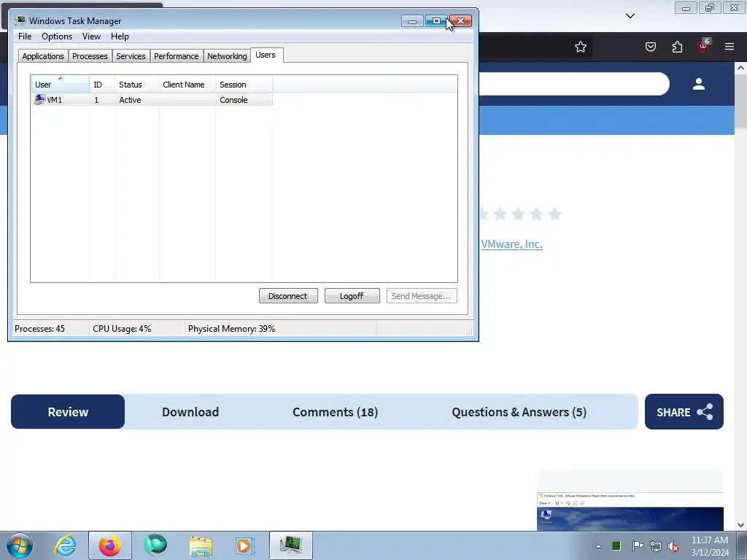Screen dimensions: 747x560
Task: Sort by the Client Name column header
Action: tap(187, 85)
